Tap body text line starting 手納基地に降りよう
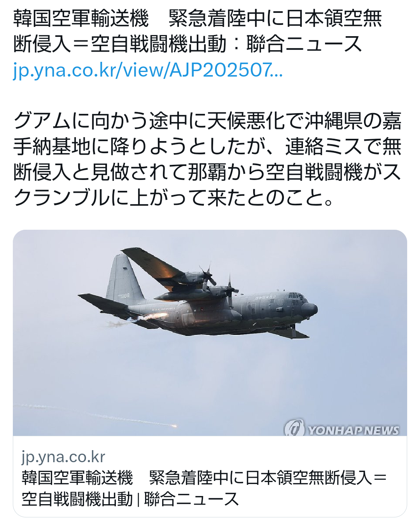Viewport: 420px width, 524px height. [207, 147]
